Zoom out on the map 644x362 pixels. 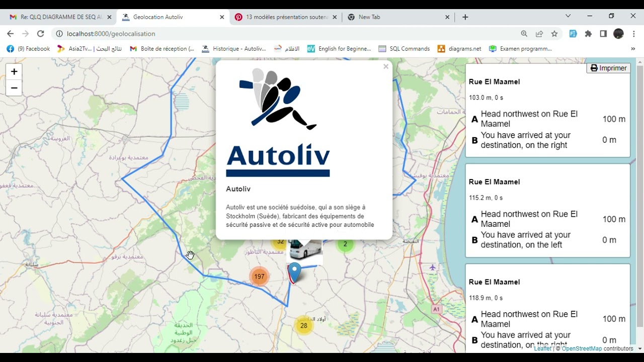tap(14, 88)
